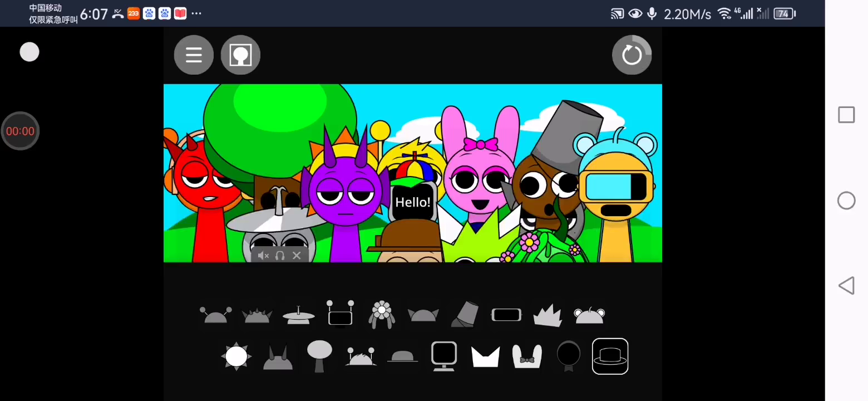
Task: Tap the brown hat character
Action: pos(409,241)
